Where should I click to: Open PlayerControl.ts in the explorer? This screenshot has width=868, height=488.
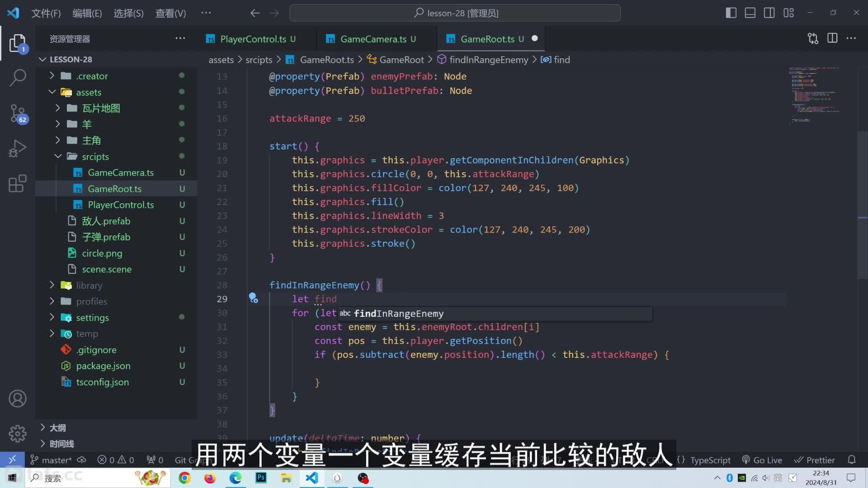point(116,205)
